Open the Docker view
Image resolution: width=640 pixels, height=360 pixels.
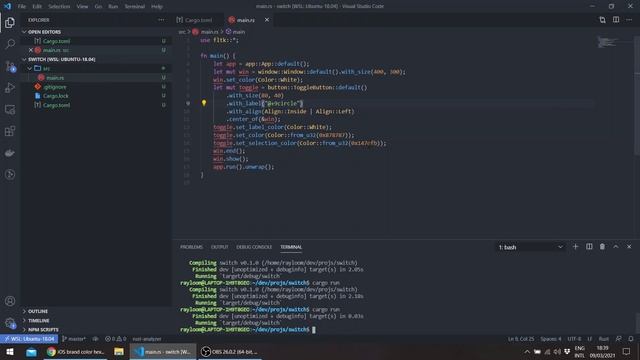(x=10, y=153)
